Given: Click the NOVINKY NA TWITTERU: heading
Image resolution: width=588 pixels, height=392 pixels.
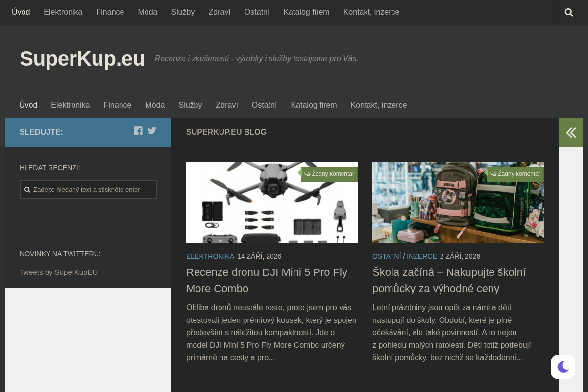Looking at the screenshot, I should coord(60,254).
